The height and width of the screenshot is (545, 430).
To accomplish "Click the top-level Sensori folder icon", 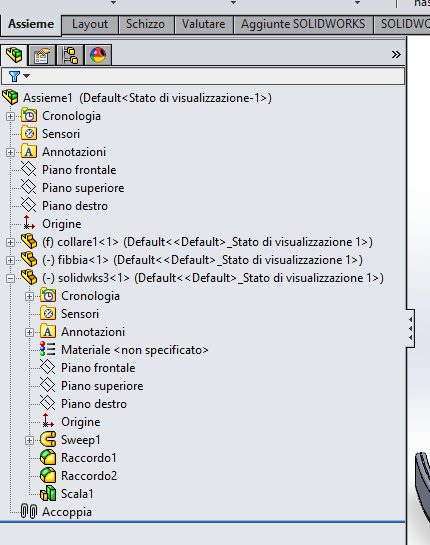I will (x=29, y=133).
